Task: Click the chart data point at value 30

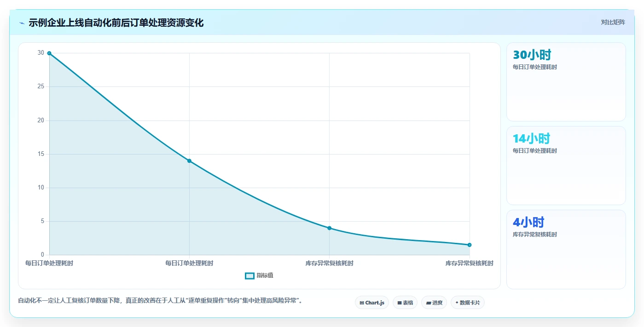Action: 49,53
